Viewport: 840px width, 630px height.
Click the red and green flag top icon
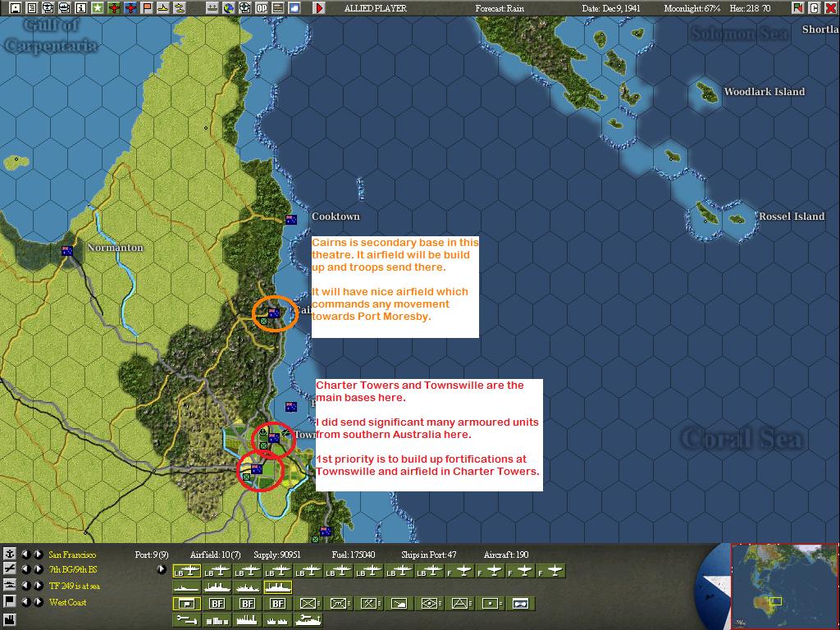click(798, 8)
